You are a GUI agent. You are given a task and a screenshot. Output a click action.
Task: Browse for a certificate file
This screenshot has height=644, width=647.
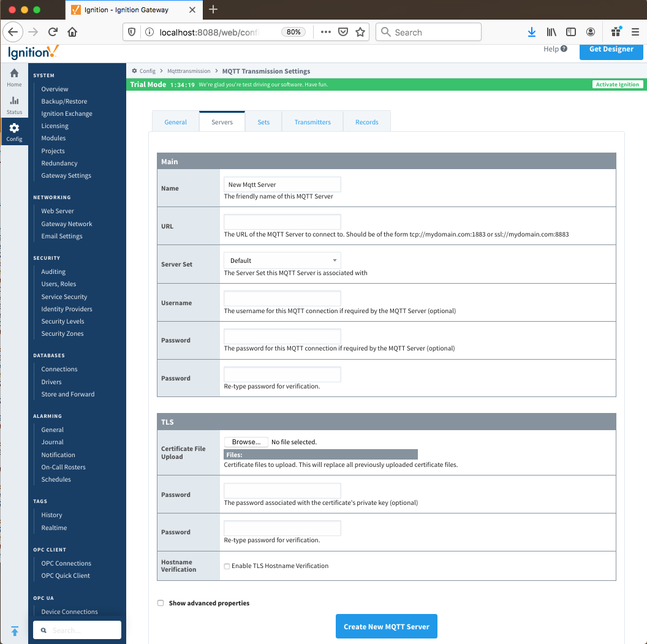coord(246,442)
